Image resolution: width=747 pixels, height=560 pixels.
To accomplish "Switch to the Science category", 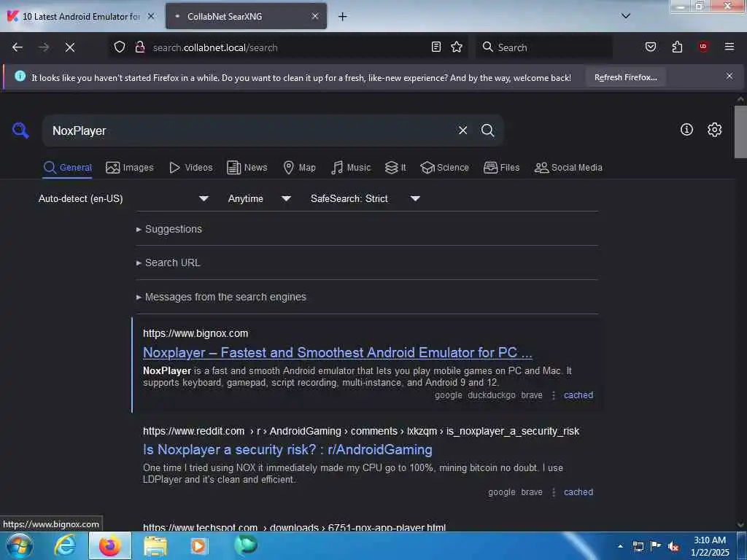I will click(x=444, y=168).
